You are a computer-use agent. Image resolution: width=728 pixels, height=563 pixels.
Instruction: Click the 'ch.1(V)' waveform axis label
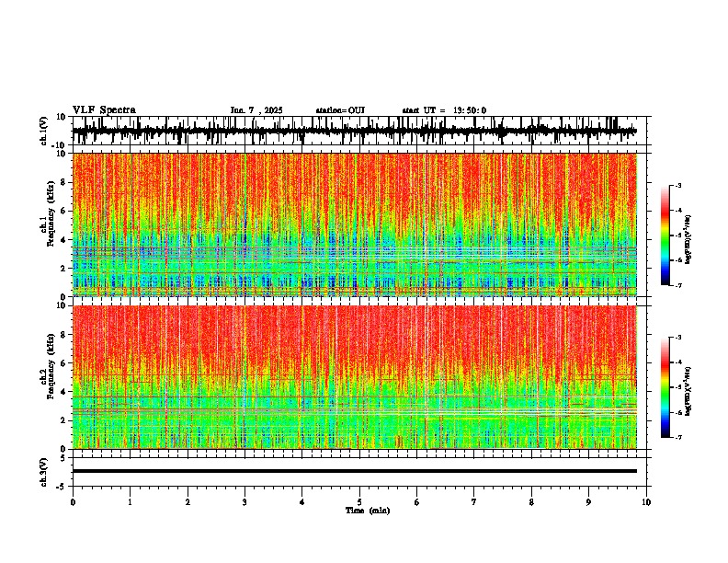pyautogui.click(x=44, y=131)
